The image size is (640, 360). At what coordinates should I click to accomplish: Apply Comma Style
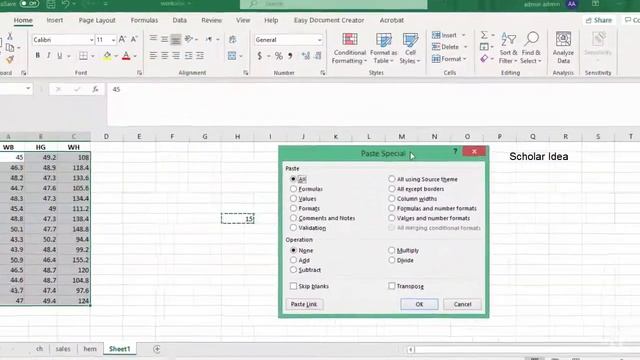point(290,56)
